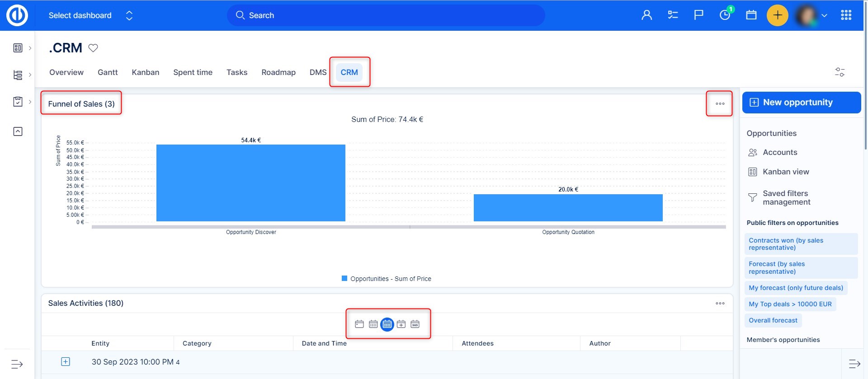
Task: Click the Opportunities legend color swatch
Action: coord(344,279)
